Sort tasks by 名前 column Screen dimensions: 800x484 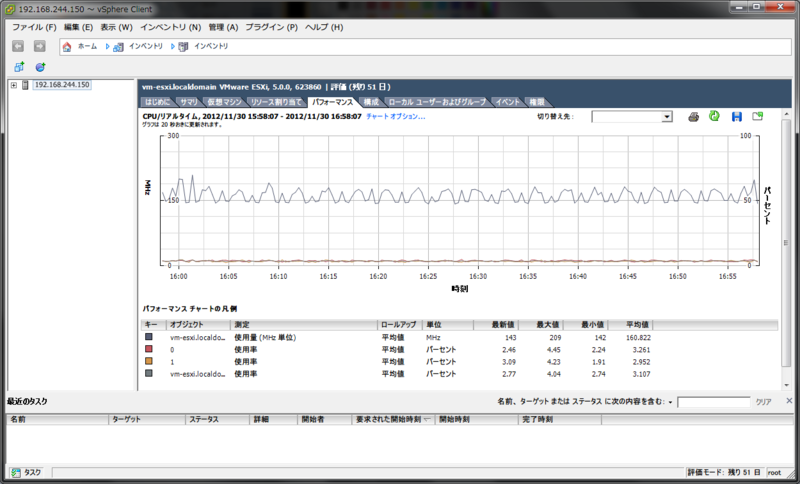[x=57, y=419]
